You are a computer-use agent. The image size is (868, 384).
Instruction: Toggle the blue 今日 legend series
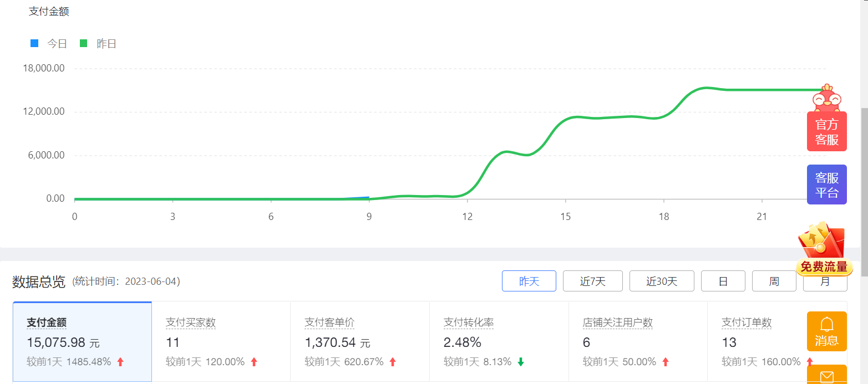[x=49, y=44]
